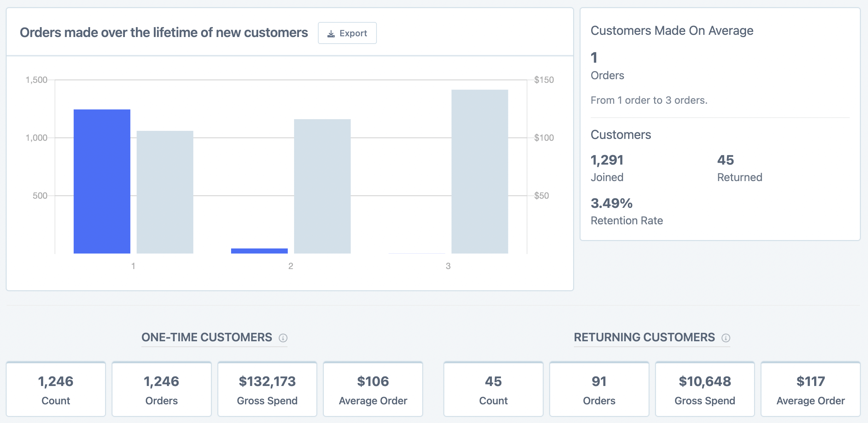Viewport: 868px width, 423px height.
Task: Switch to the ONE-TIME CUSTOMERS section heading
Action: pos(206,337)
